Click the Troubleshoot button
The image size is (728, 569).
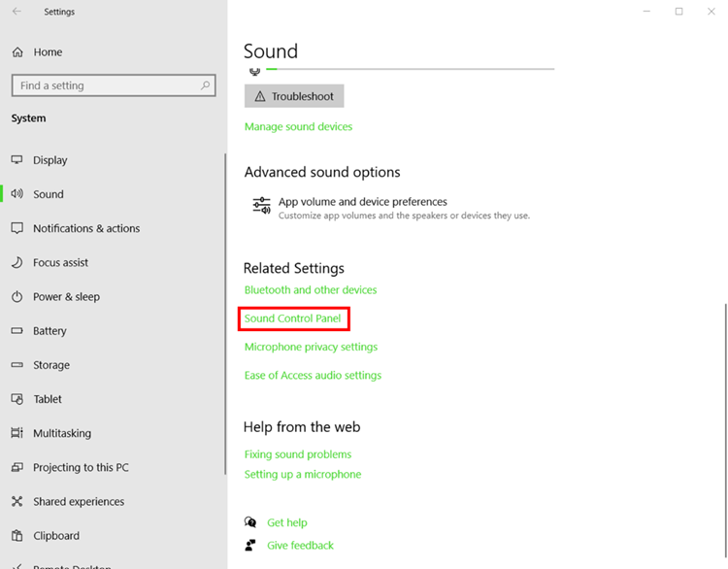294,96
